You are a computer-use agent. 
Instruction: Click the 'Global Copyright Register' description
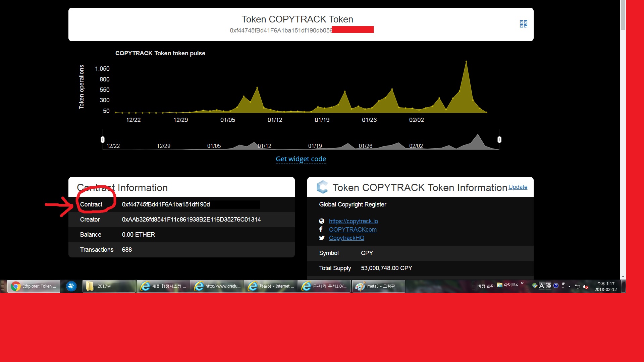353,204
